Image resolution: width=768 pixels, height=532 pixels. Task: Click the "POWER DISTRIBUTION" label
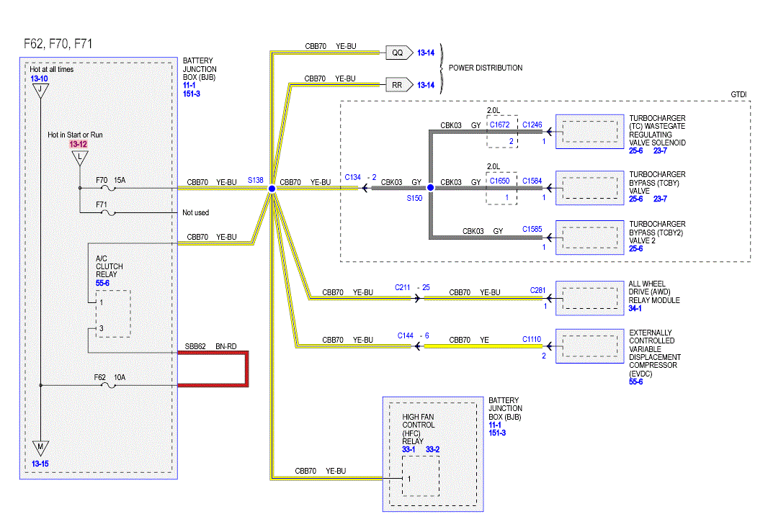[x=486, y=68]
